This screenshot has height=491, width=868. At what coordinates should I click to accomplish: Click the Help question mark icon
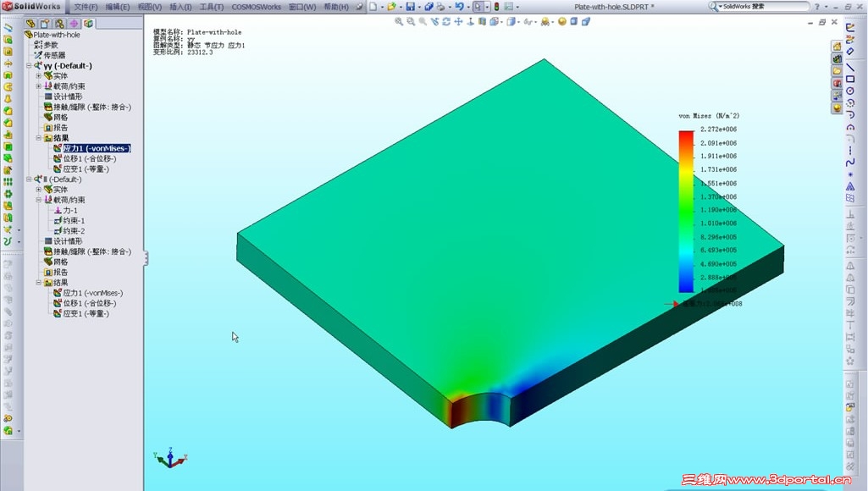pos(816,7)
